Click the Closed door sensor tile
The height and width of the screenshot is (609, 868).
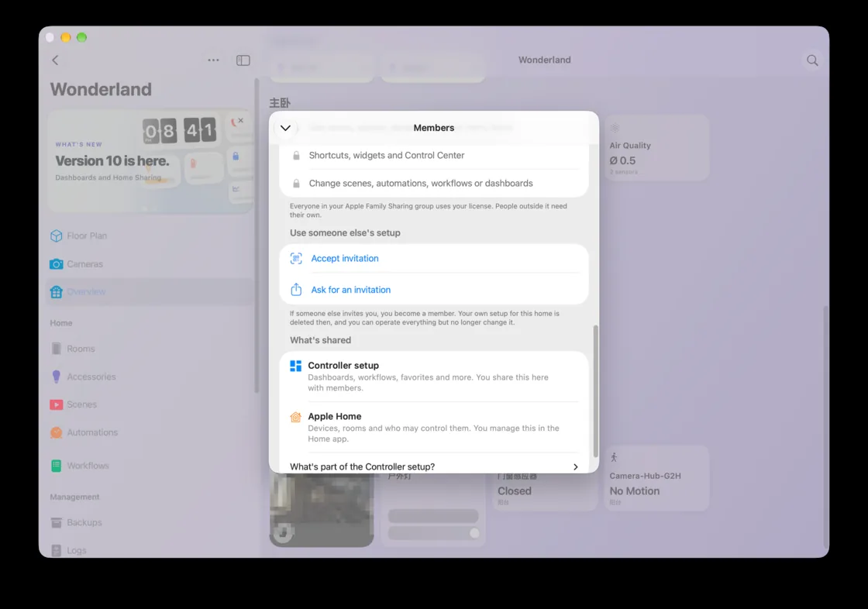[x=546, y=490]
